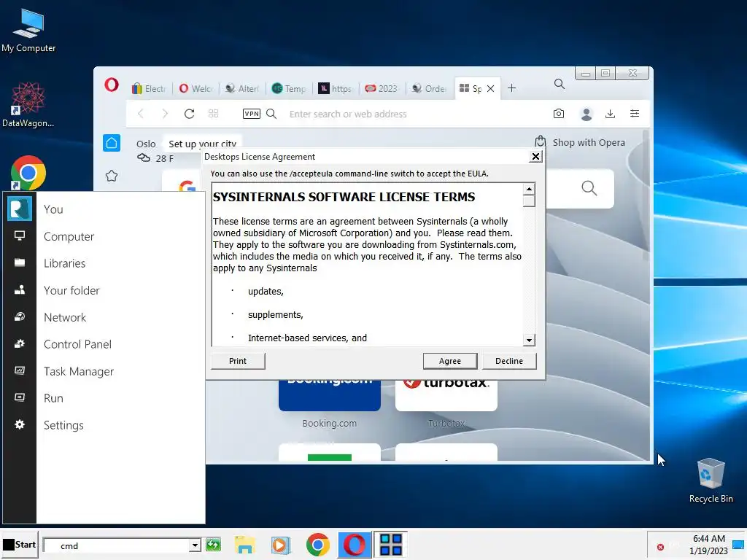
Task: Switch to the Electr tab
Action: point(149,88)
